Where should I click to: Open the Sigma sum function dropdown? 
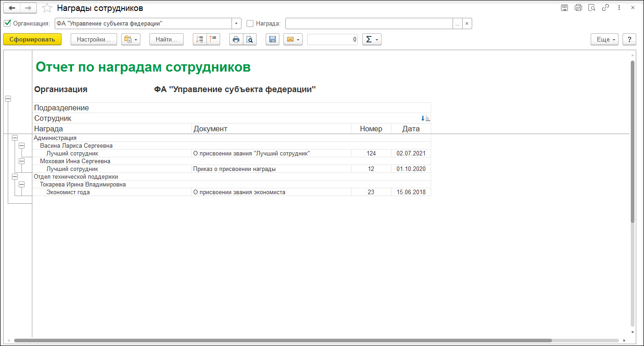tap(372, 40)
